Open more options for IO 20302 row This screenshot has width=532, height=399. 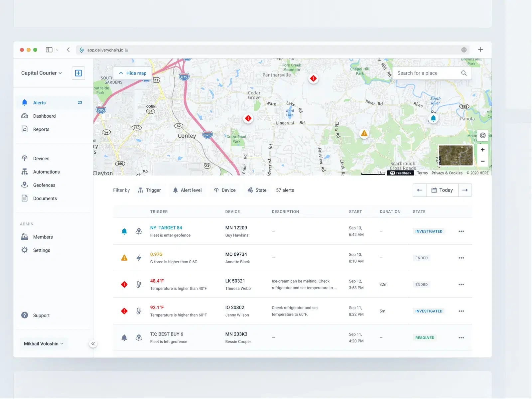pyautogui.click(x=461, y=311)
